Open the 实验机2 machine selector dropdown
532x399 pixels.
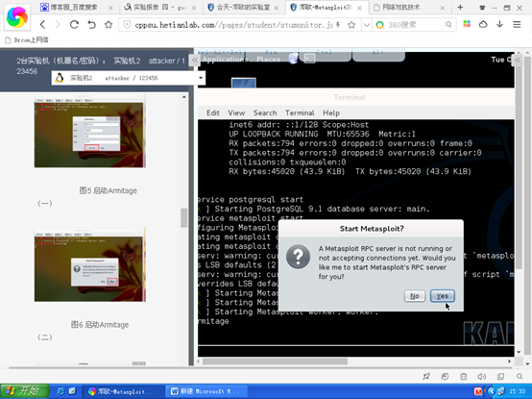pyautogui.click(x=129, y=78)
